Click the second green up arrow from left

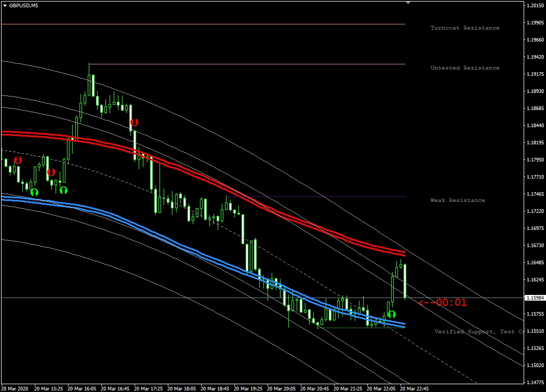63,190
